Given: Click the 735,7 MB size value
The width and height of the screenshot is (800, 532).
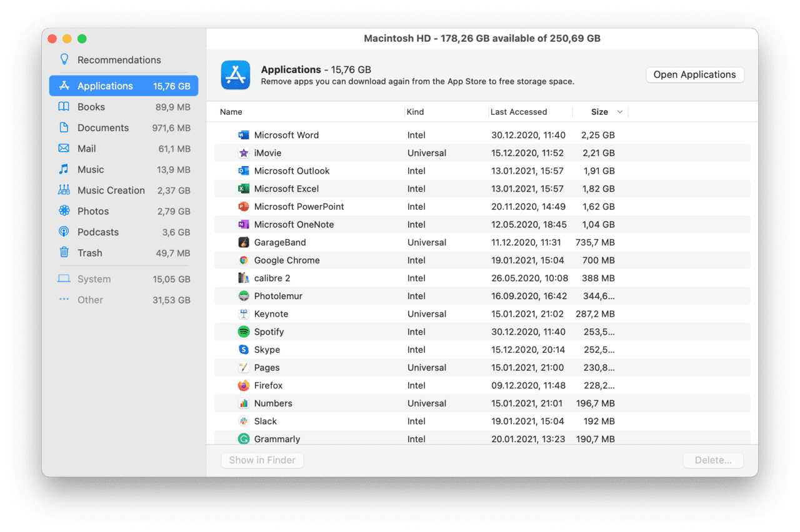Looking at the screenshot, I should click(x=594, y=242).
